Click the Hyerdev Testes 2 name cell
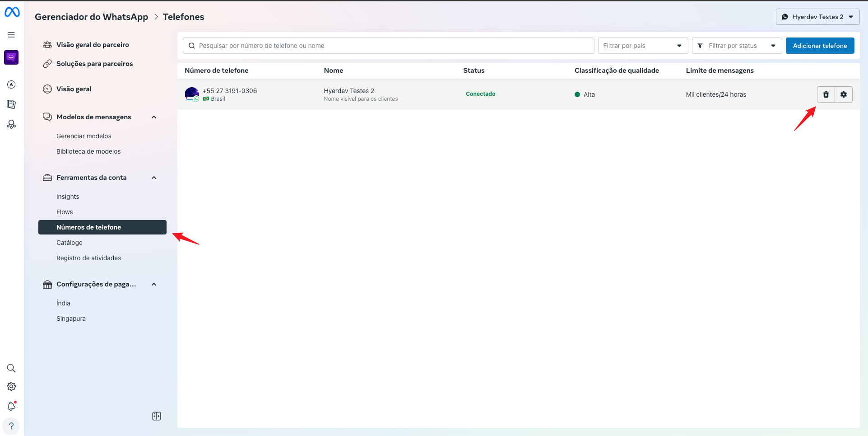868x436 pixels. [349, 91]
